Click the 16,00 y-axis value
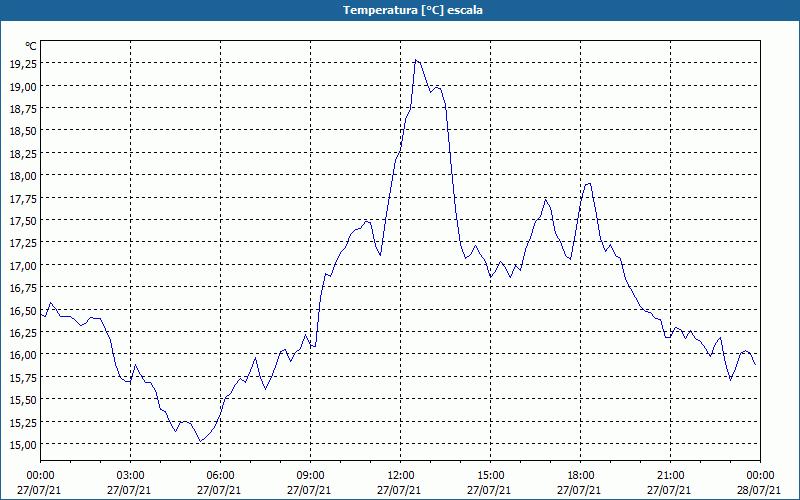This screenshot has height=500, width=800. 23,355
